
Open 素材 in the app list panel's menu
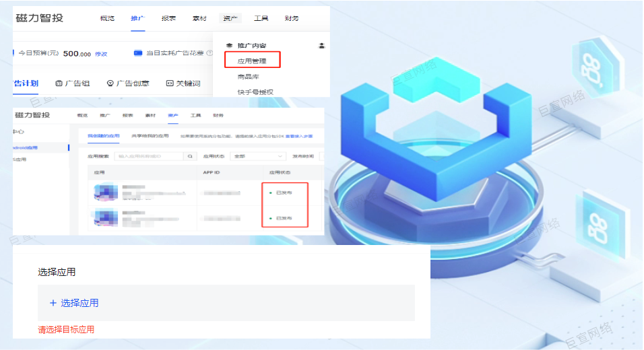click(x=150, y=115)
